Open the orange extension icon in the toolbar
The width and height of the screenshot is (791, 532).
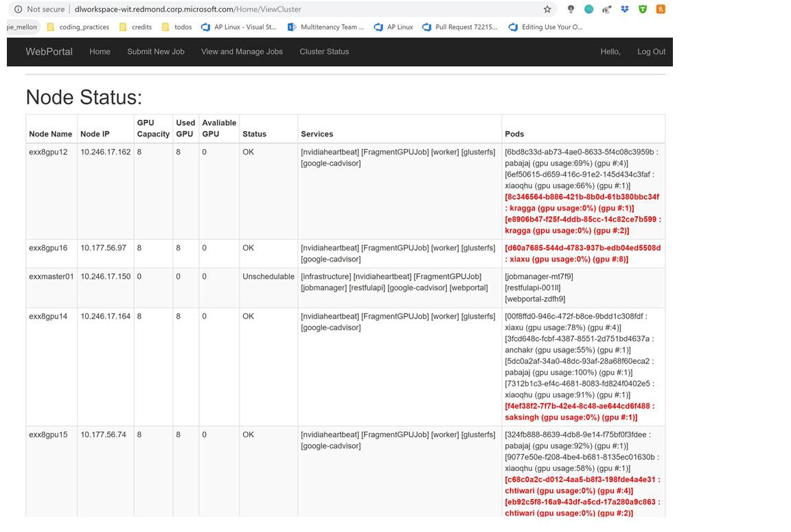pyautogui.click(x=661, y=10)
